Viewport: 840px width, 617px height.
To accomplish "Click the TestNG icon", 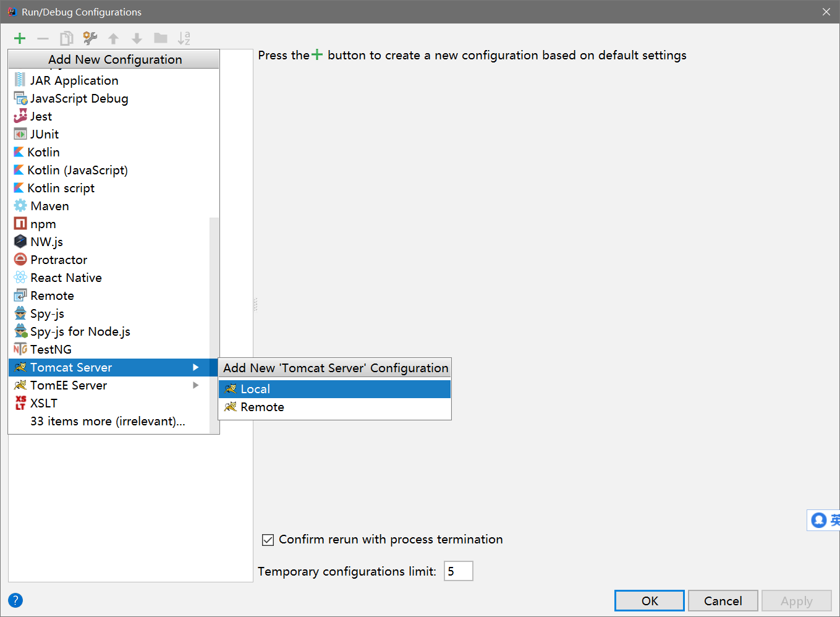I will point(20,349).
